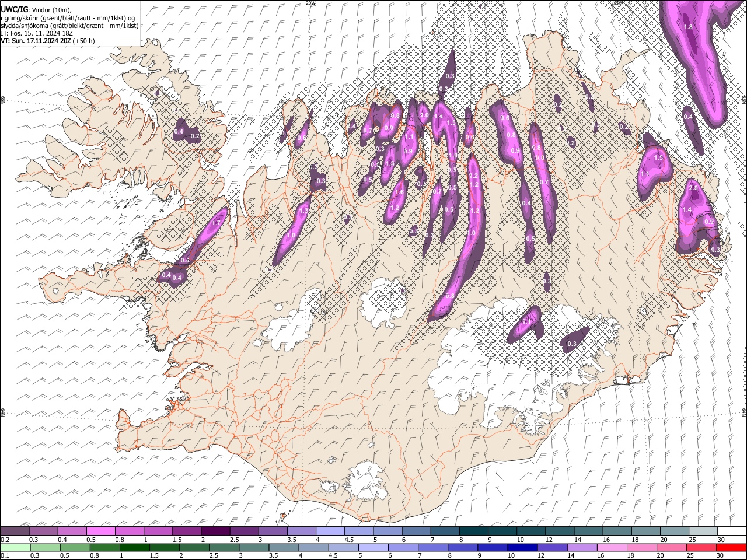The image size is (747, 560).
Task: Pick deepest blue rain swatch between 10 and 12
Action: click(522, 547)
